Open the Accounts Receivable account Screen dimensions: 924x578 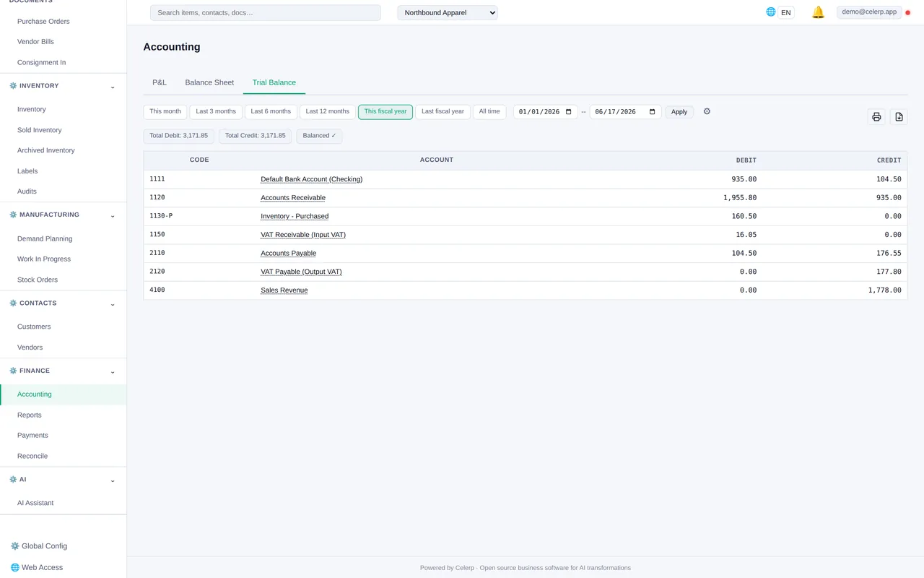click(x=293, y=198)
